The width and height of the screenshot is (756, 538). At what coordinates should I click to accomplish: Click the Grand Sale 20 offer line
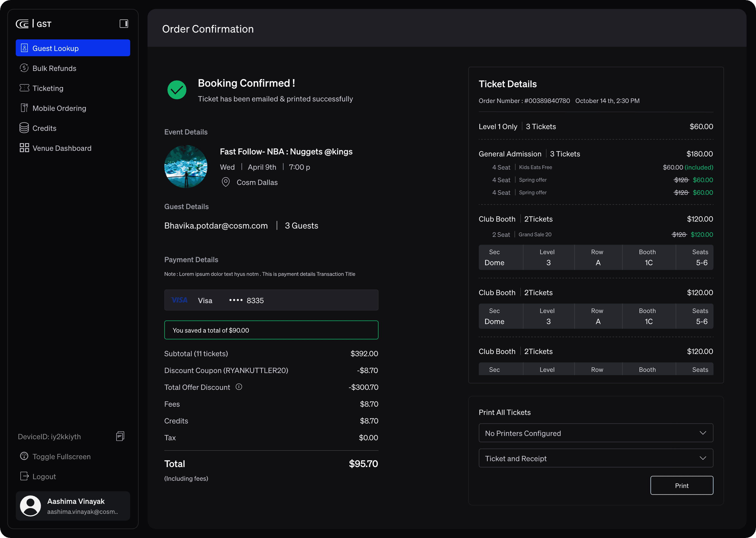(x=602, y=235)
